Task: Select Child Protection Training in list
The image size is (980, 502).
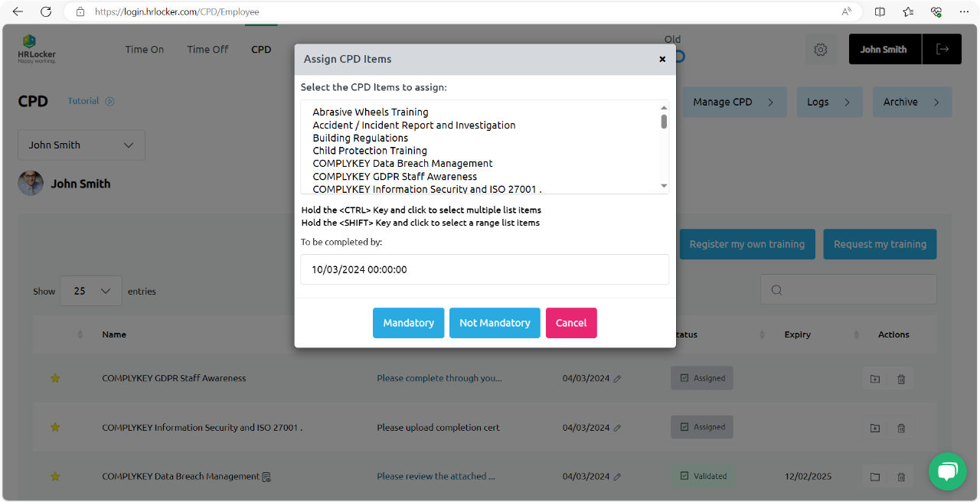Action: (370, 151)
